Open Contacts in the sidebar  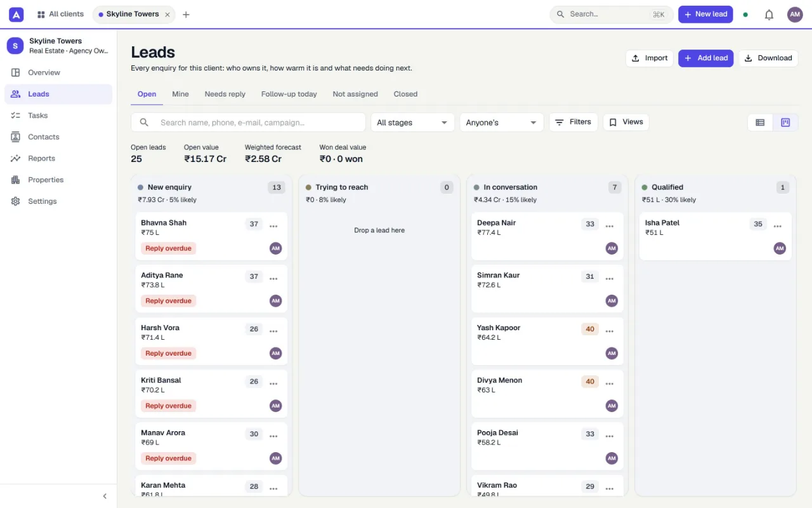[x=58, y=137]
